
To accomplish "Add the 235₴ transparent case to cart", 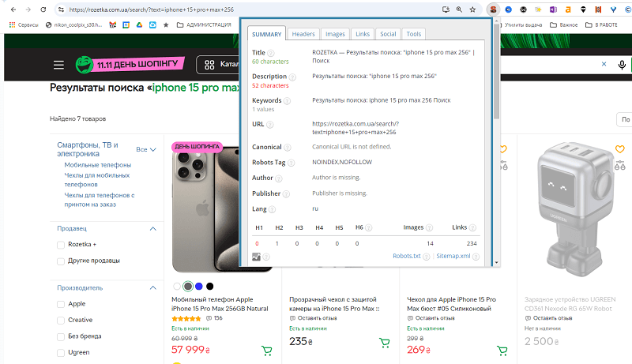I will tap(385, 343).
